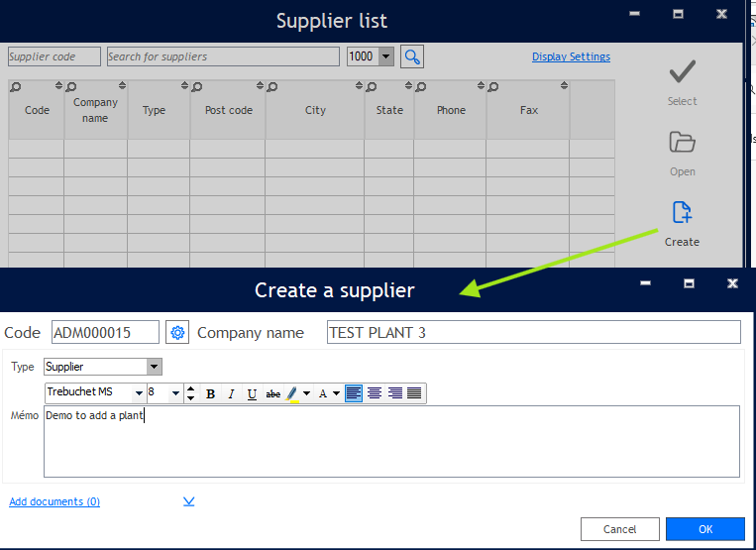Toggle bold formatting in memo
Screen dimensions: 756x550
[x=210, y=393]
